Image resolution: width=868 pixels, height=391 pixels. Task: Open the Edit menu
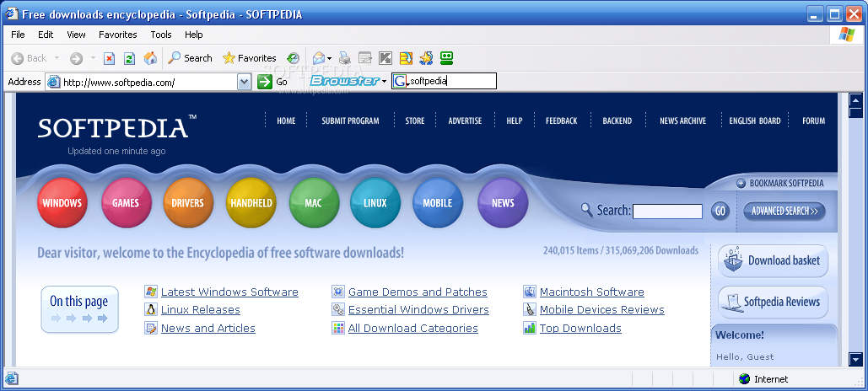pyautogui.click(x=46, y=35)
